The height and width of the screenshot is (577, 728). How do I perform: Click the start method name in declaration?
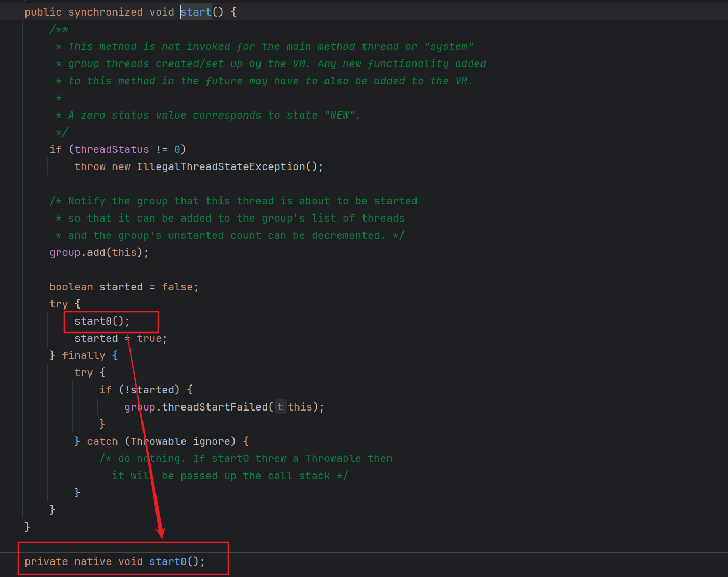point(196,12)
